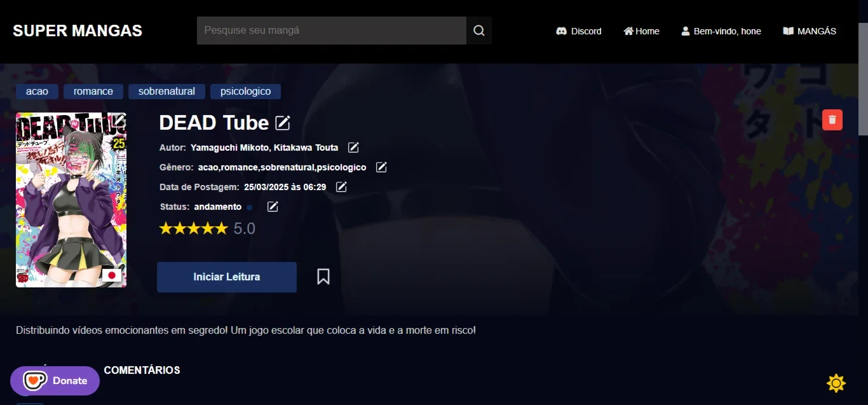Click the 5.0 rating value
The image size is (868, 405).
[x=245, y=229]
